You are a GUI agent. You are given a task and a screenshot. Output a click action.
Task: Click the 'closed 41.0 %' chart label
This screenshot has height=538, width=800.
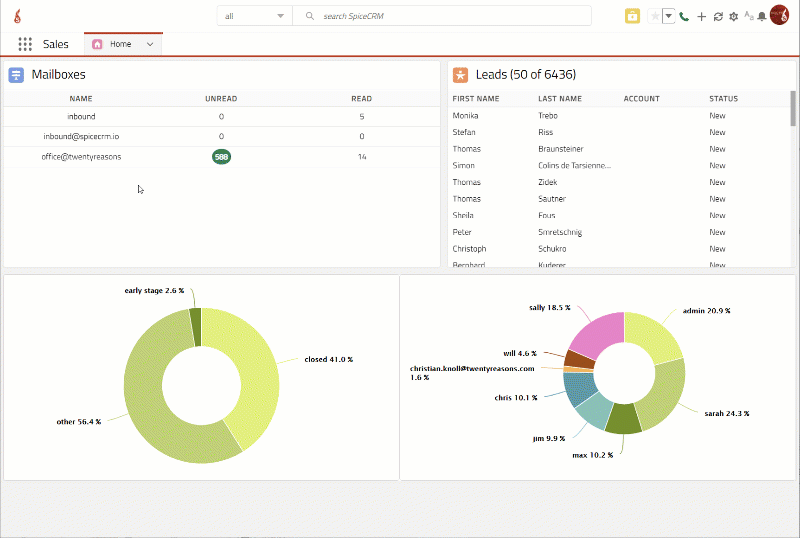click(329, 359)
